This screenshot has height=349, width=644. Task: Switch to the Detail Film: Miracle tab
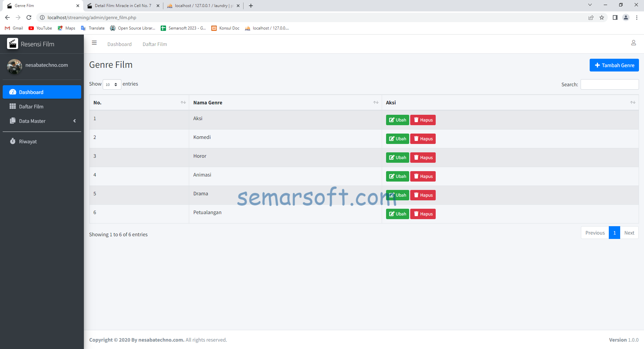[122, 6]
